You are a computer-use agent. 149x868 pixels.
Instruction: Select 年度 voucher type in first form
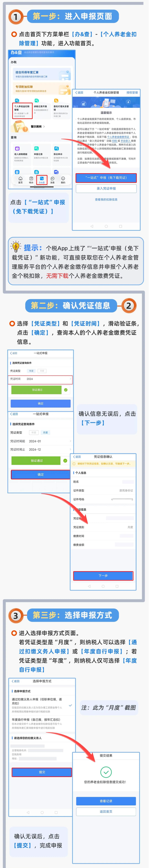tap(31, 371)
